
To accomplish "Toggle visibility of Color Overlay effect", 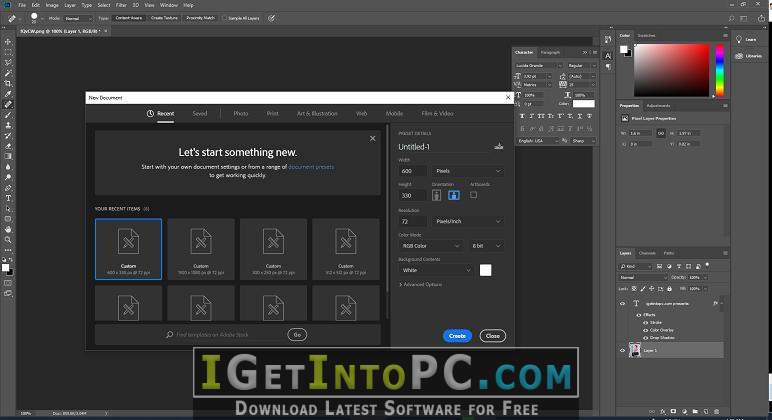I will click(645, 330).
